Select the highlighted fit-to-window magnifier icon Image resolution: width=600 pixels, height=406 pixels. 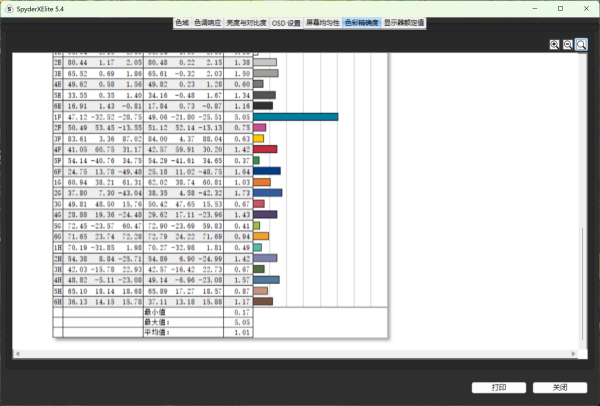[x=581, y=45]
